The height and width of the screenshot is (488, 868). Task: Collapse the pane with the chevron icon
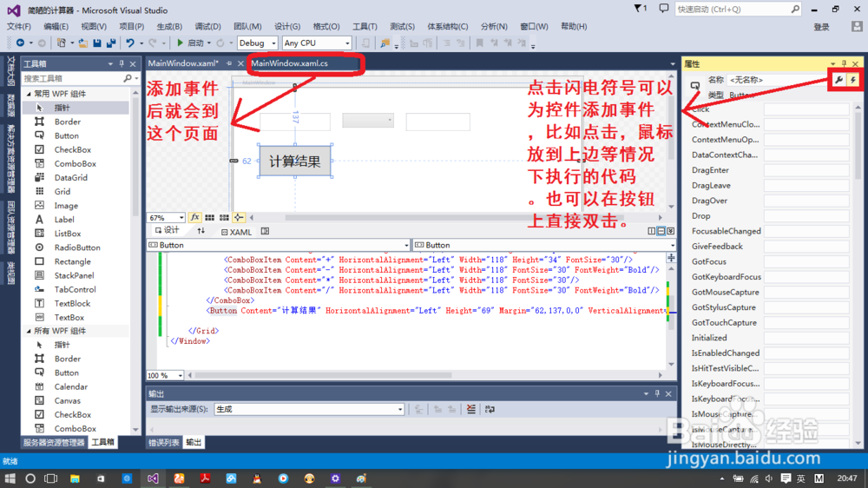click(x=671, y=231)
